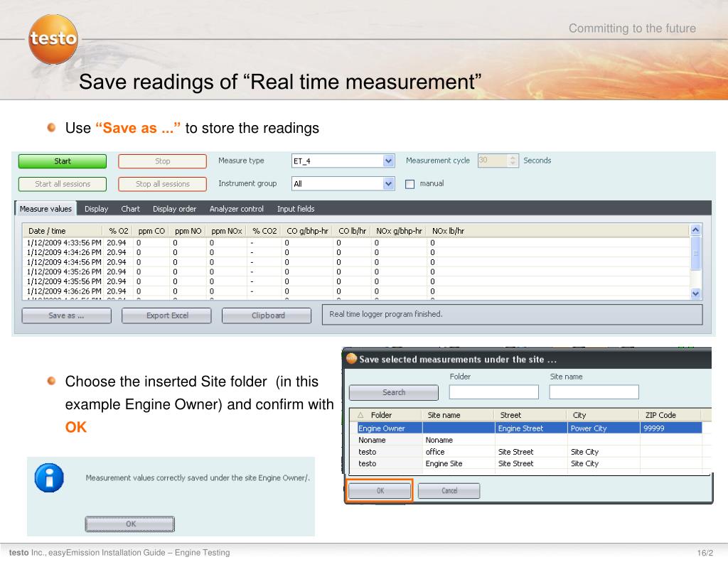This screenshot has height=562, width=728.
Task: Click the ppm CO column header
Action: [x=151, y=231]
